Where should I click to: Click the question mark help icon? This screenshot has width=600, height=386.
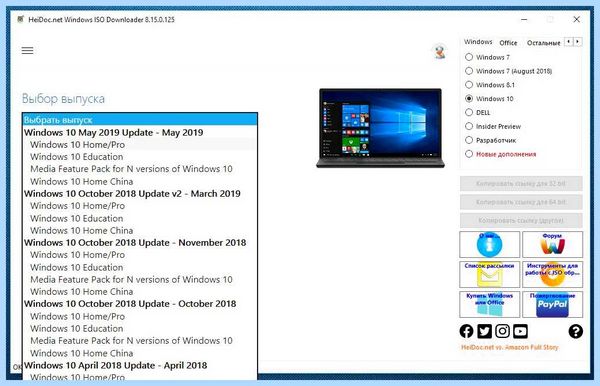coord(576,331)
